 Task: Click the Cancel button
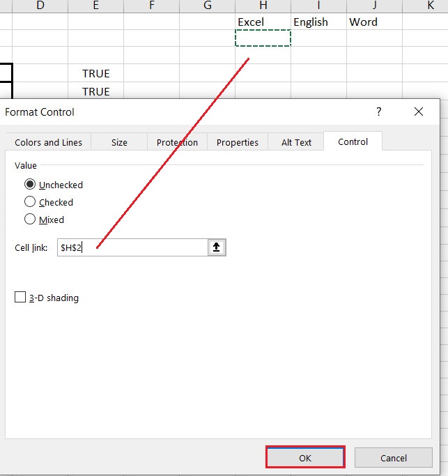point(394,457)
